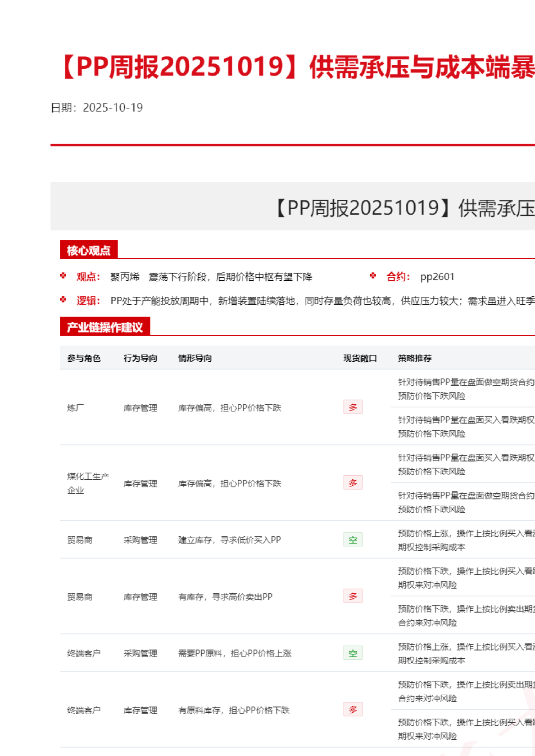The width and height of the screenshot is (535, 756).
Task: Click the 空 badge in 贸易商 采购管理 row
Action: pyautogui.click(x=353, y=540)
